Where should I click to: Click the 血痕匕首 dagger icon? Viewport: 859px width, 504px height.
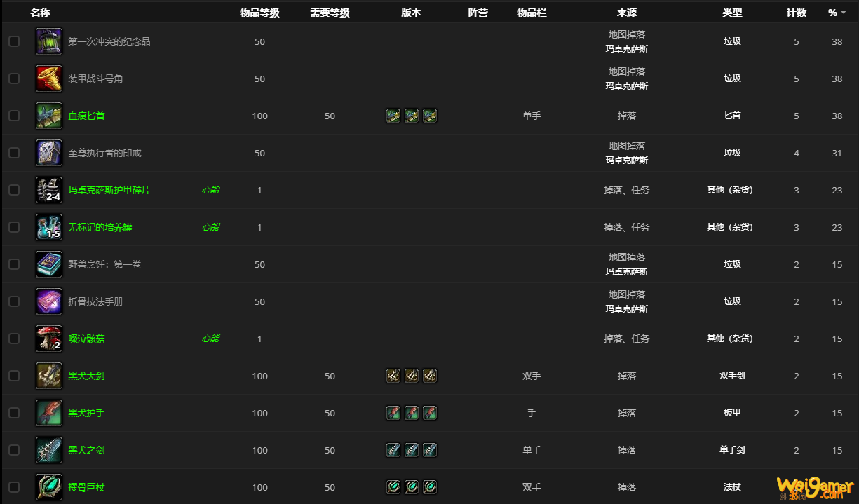[49, 116]
